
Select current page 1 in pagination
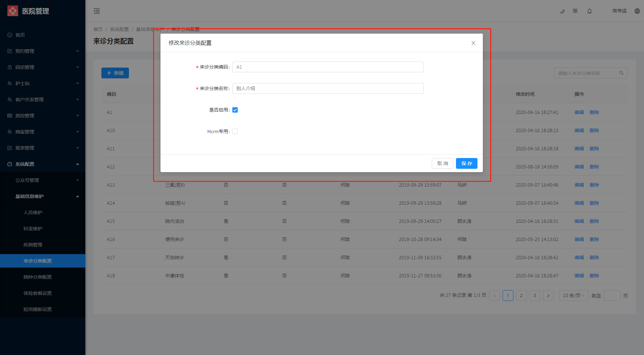pos(508,295)
